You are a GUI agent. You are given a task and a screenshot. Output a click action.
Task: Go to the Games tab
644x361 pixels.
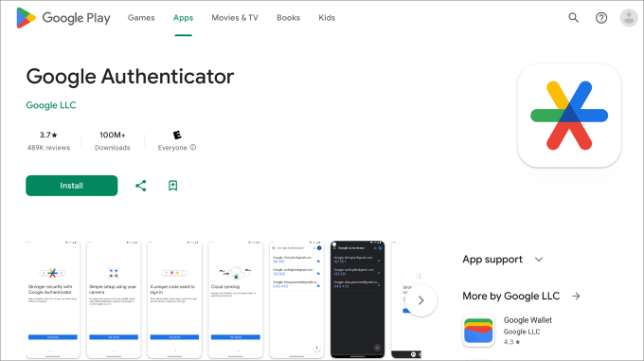click(x=141, y=18)
